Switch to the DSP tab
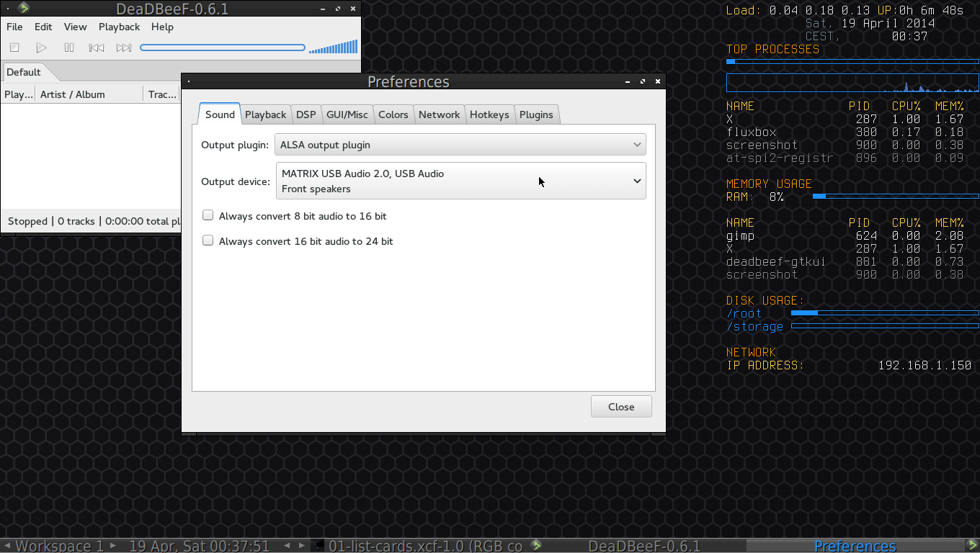The image size is (980, 553). [306, 114]
